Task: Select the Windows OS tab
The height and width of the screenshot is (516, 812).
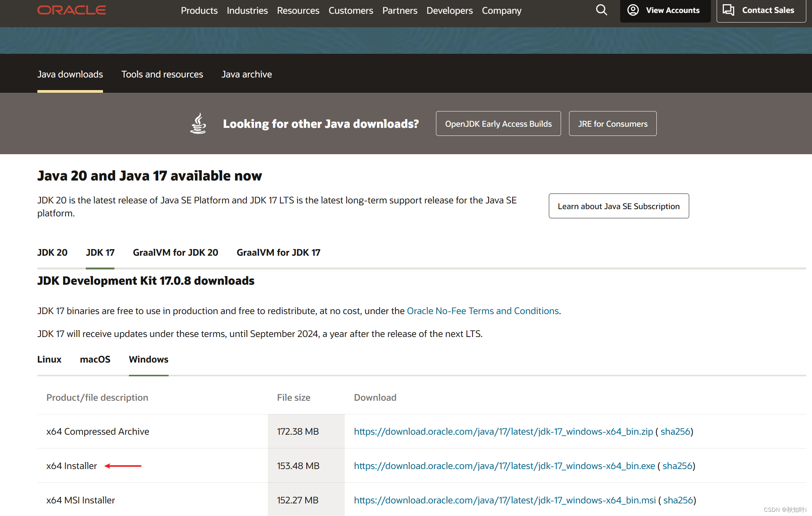Action: pos(148,359)
